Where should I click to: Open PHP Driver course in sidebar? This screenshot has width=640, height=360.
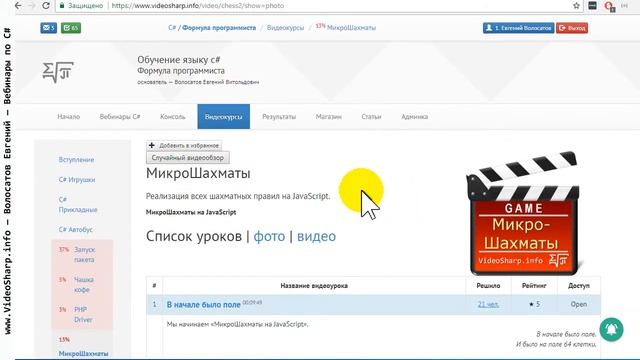[83, 314]
